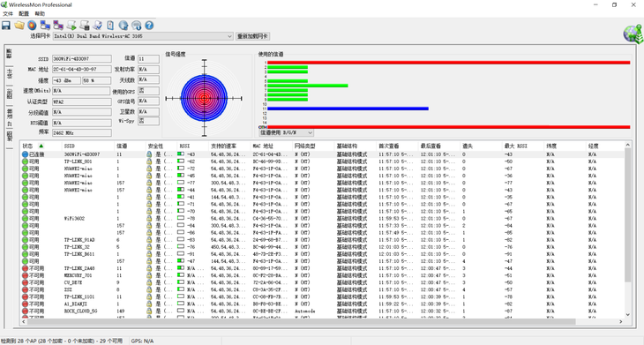The image size is (644, 345).
Task: Click the green sort arrow on 状态 column
Action: [41, 146]
